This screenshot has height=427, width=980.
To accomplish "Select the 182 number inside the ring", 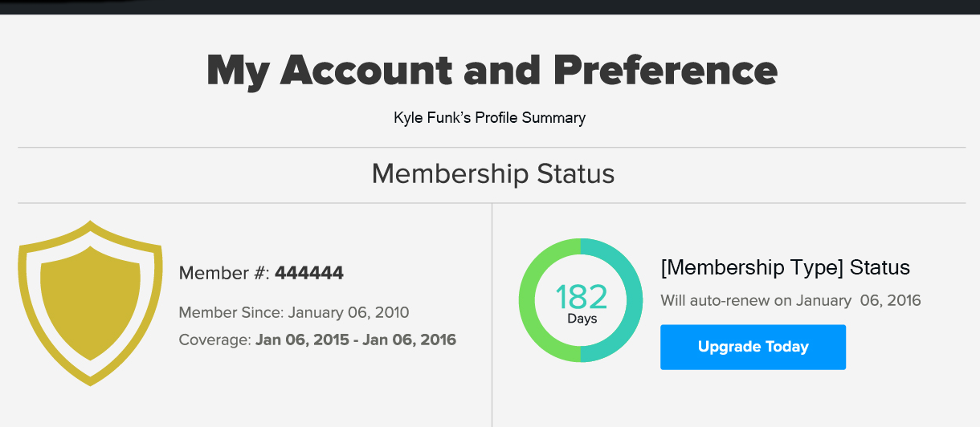I will pos(581,297).
